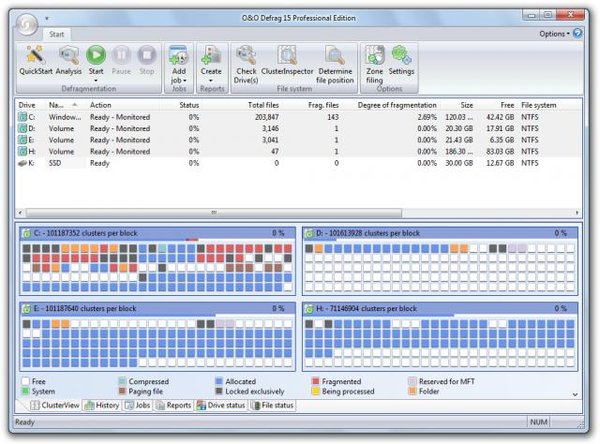This screenshot has height=444, width=600.
Task: Click the D: cluster block panel icon
Action: pyautogui.click(x=309, y=233)
